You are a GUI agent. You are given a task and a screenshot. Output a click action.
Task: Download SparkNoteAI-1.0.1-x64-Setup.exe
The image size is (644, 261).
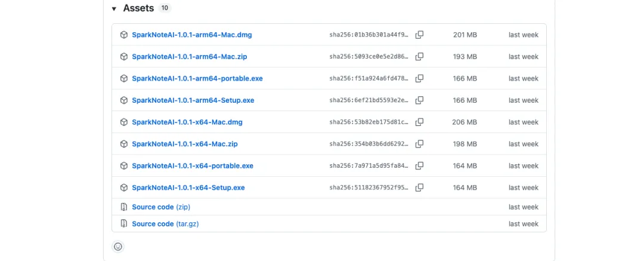pyautogui.click(x=188, y=188)
